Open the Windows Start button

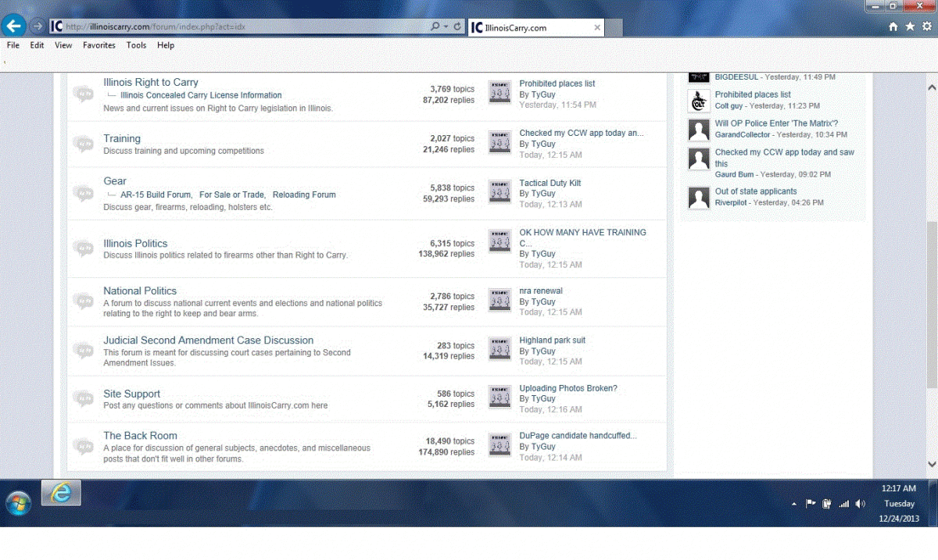pyautogui.click(x=17, y=504)
